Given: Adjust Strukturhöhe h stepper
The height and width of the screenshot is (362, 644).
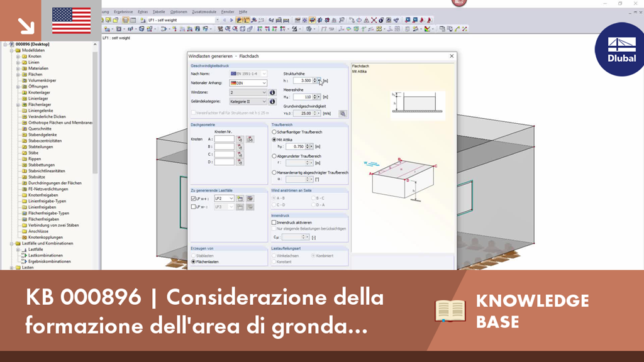Looking at the screenshot, I should pyautogui.click(x=315, y=80).
